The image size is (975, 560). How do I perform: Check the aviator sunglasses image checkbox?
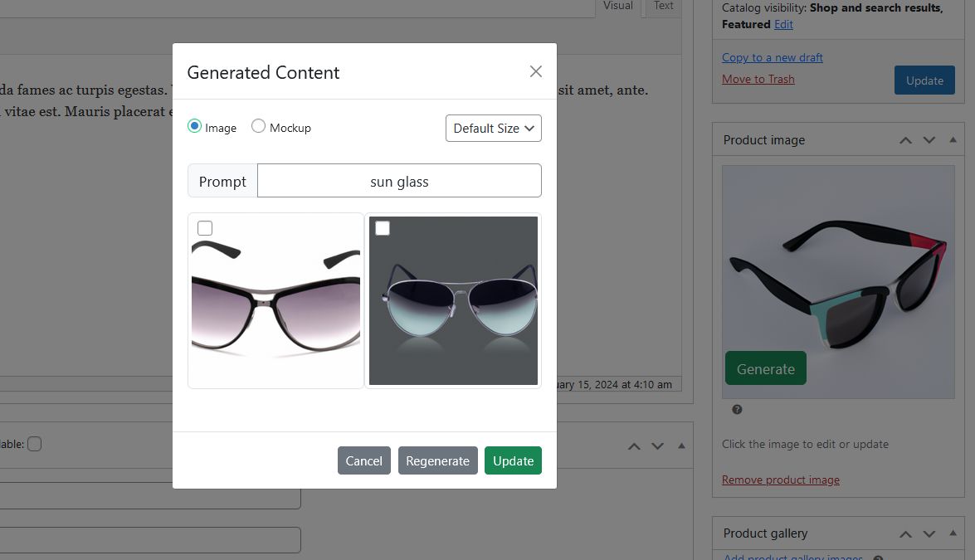[383, 228]
